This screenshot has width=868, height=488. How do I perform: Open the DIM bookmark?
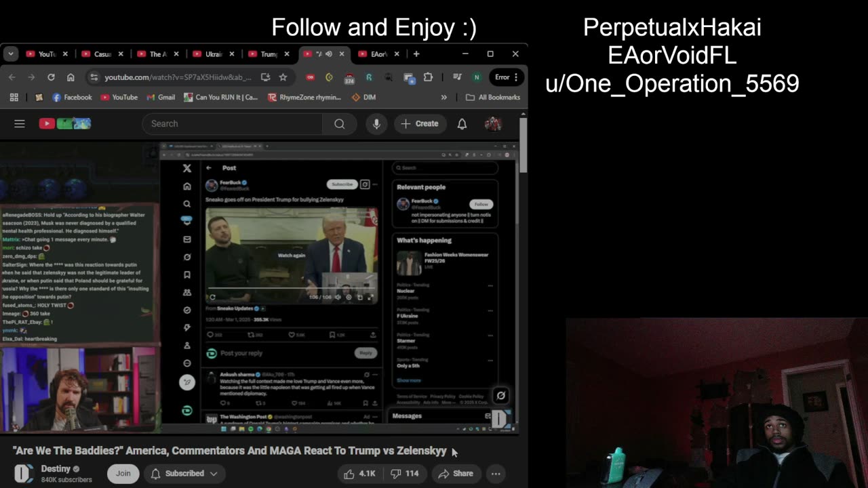click(363, 98)
